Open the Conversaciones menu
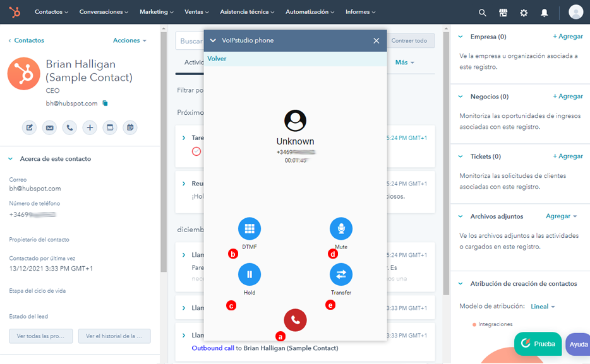This screenshot has height=364, width=590. (104, 12)
